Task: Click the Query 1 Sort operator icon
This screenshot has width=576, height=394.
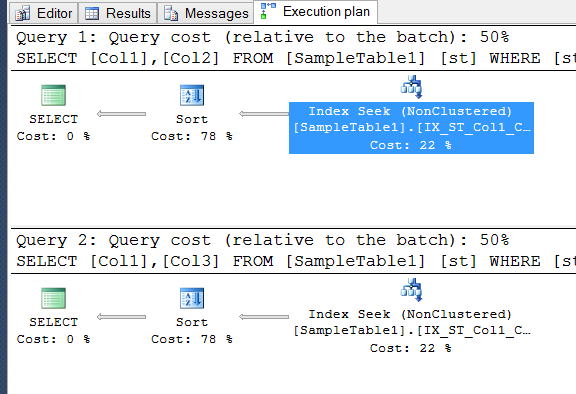Action: 192,95
